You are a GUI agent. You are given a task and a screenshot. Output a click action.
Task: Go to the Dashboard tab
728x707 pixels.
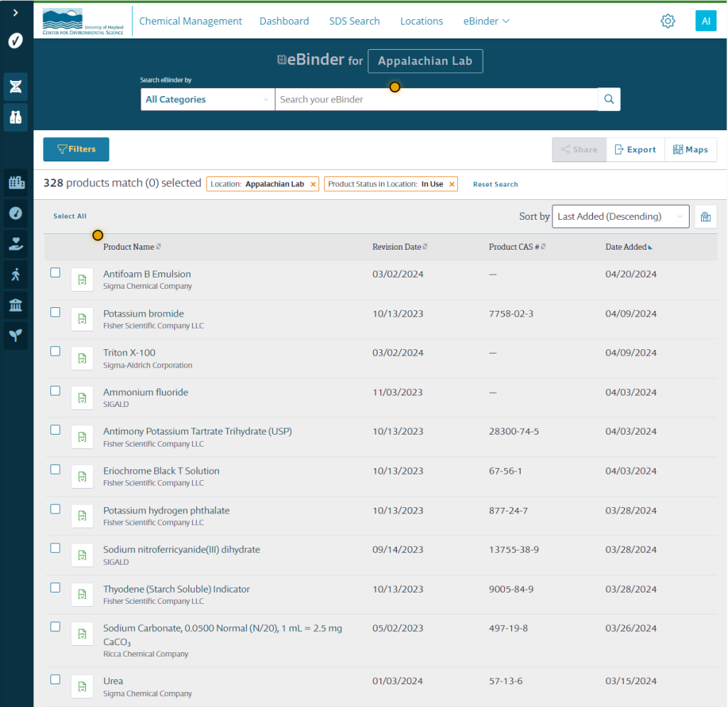[284, 21]
